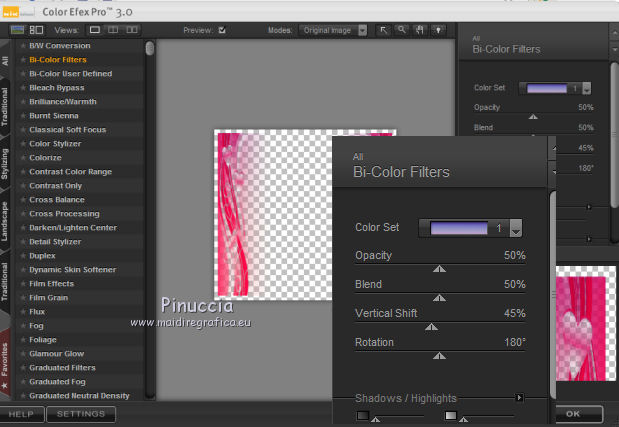Select the Flux filter
The image size is (619, 427).
[37, 312]
